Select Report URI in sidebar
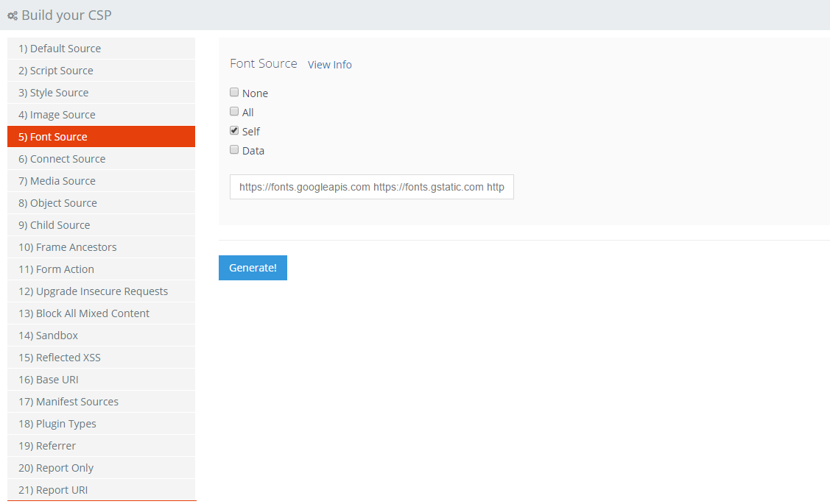830x504 pixels. click(101, 490)
